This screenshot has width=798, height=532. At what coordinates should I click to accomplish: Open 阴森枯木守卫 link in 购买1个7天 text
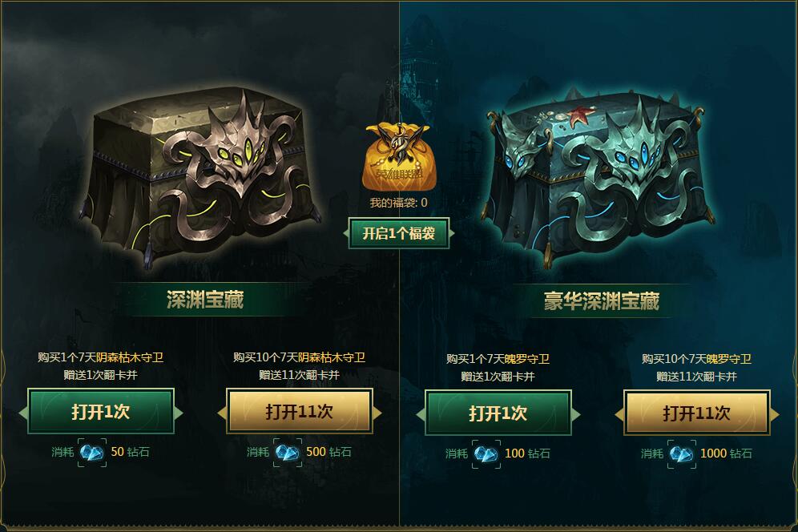[130, 357]
